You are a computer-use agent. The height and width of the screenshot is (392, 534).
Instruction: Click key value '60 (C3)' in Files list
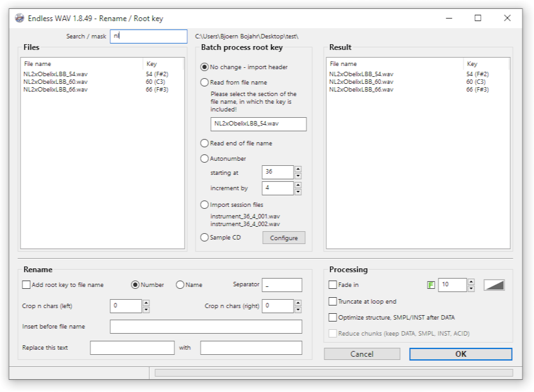click(x=155, y=82)
